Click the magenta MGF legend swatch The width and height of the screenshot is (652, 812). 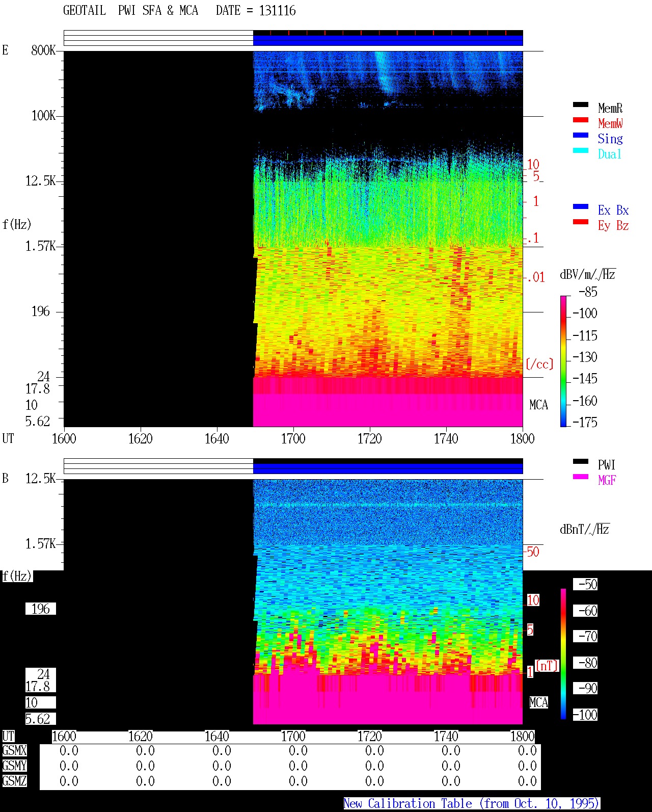(581, 477)
